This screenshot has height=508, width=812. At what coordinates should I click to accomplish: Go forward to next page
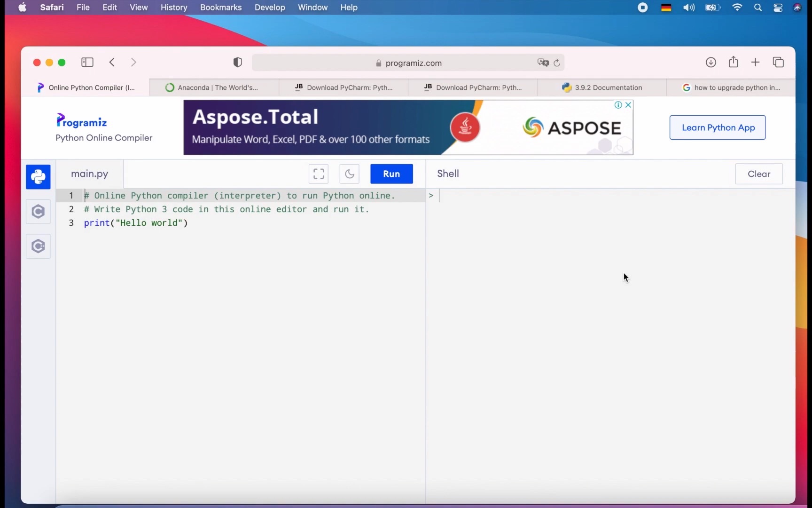click(133, 63)
